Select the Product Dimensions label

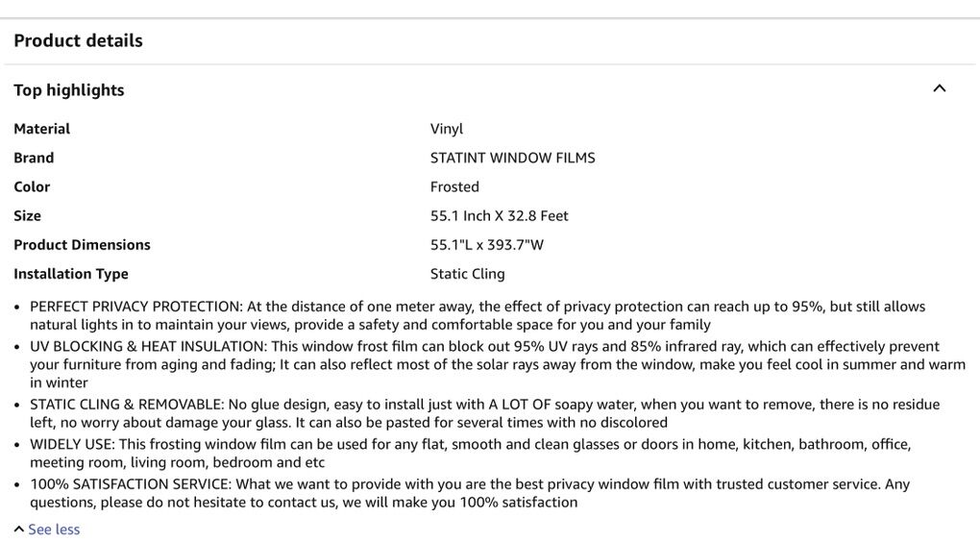82,244
